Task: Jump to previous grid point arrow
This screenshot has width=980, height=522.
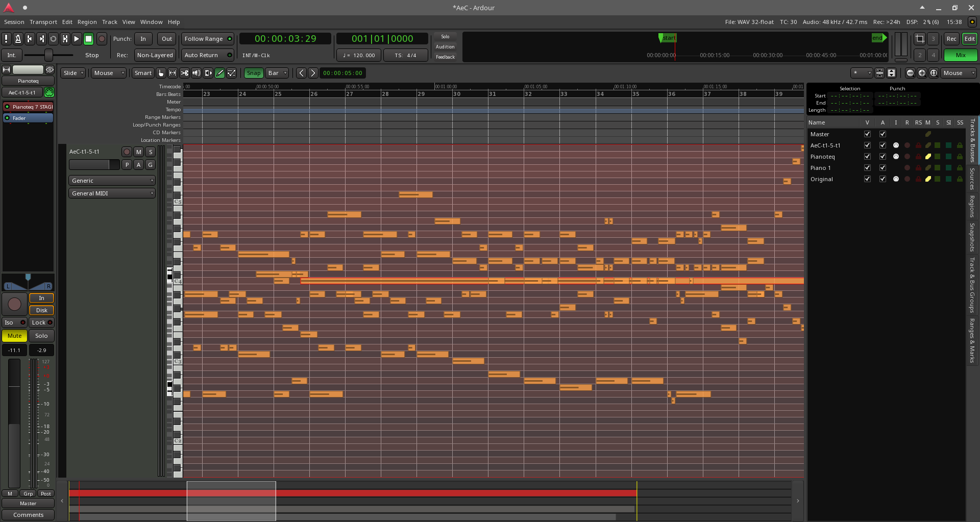Action: click(302, 73)
